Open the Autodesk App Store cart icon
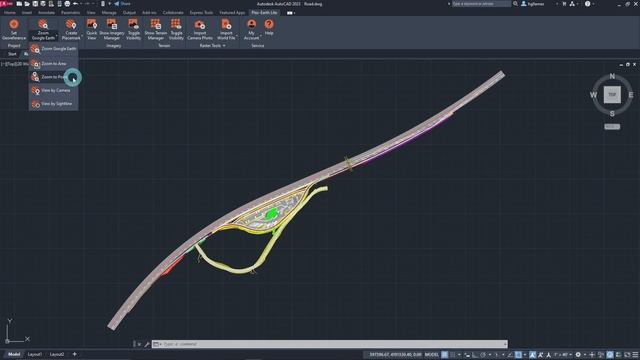640x360 pixels. (564, 4)
